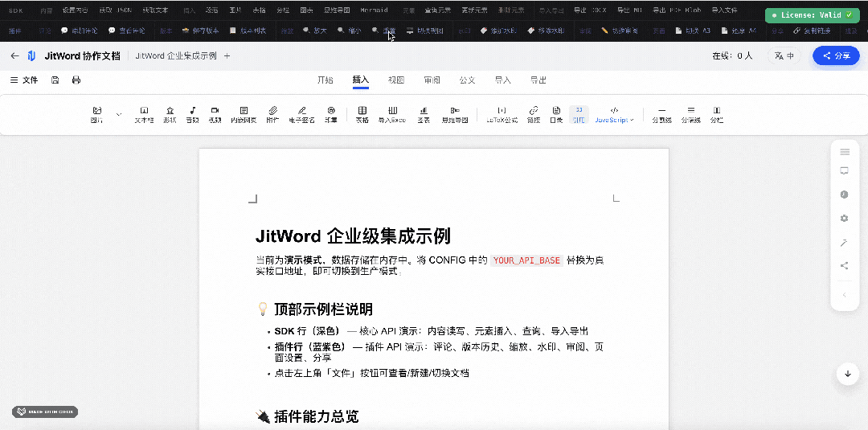Screen dimensions: 868x430
Task: Switch to the 视图 ribbon tab
Action: (396, 80)
